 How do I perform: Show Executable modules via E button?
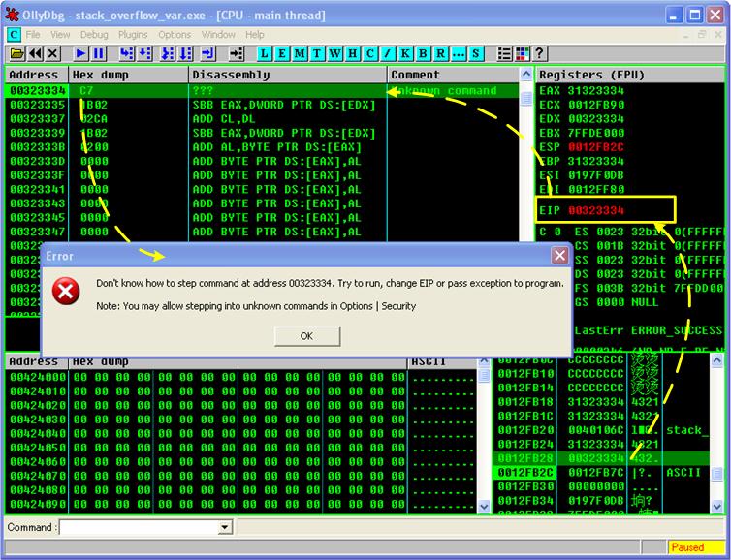(282, 53)
